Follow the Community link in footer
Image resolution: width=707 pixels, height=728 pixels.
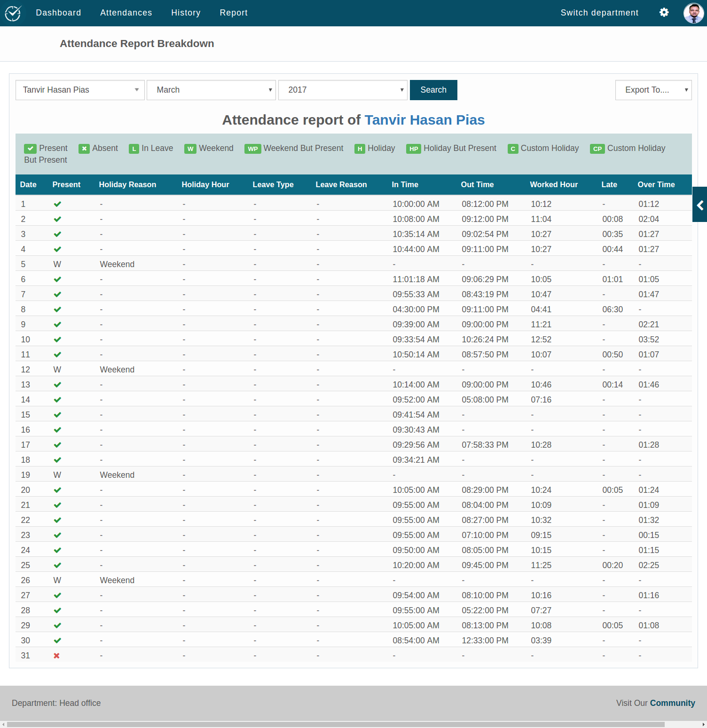pos(672,703)
